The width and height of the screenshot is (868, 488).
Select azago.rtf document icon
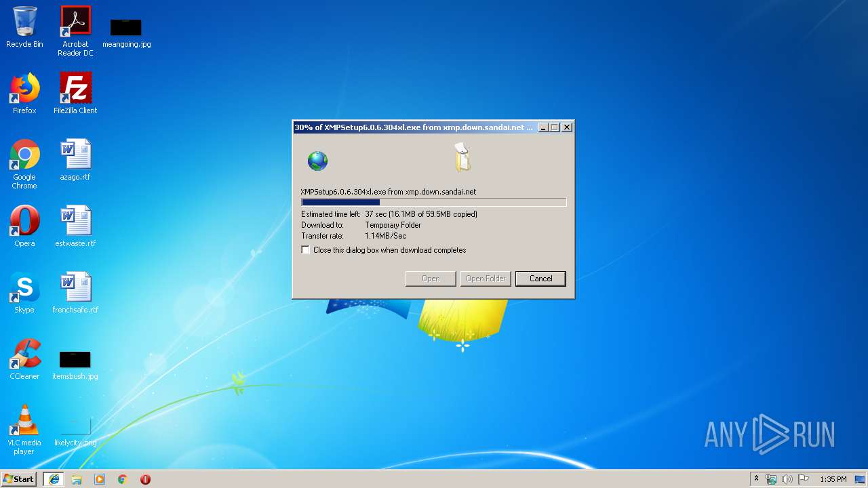coord(75,160)
